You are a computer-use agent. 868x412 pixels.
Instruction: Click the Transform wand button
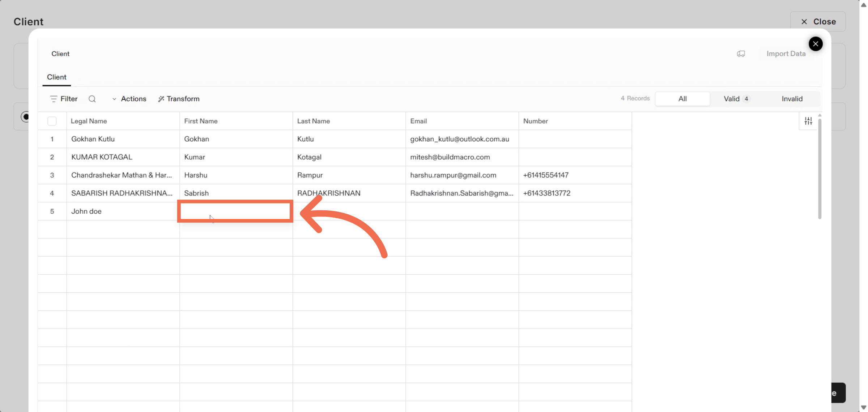coord(179,99)
